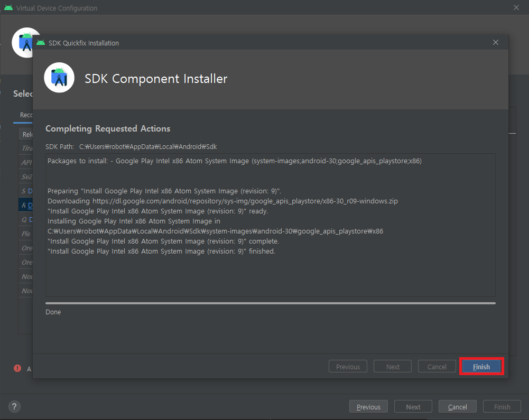Click the 'Packages to install' log line
The width and height of the screenshot is (529, 420).
(235, 161)
